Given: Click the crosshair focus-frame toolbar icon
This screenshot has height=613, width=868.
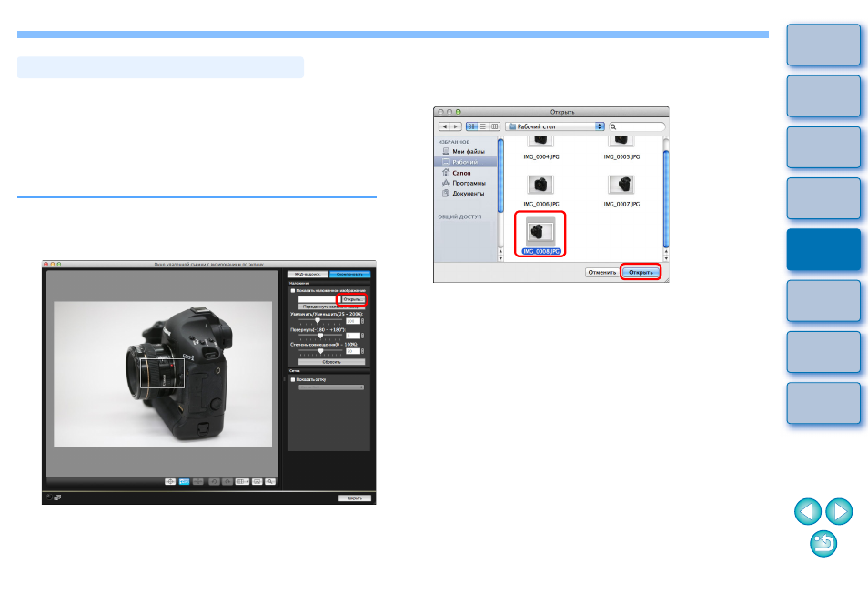Looking at the screenshot, I should (x=170, y=482).
